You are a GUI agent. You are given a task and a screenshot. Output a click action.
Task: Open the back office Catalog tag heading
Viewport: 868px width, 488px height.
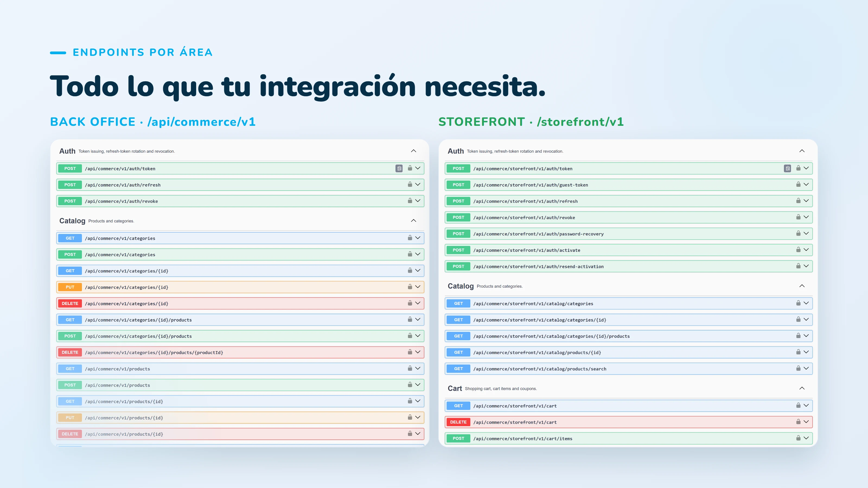tap(72, 221)
